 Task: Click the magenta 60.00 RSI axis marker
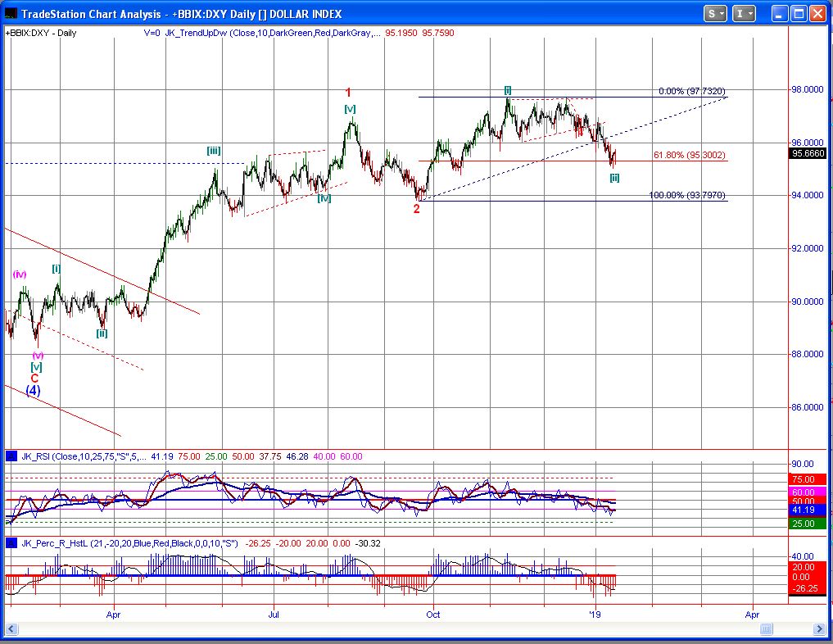click(808, 492)
